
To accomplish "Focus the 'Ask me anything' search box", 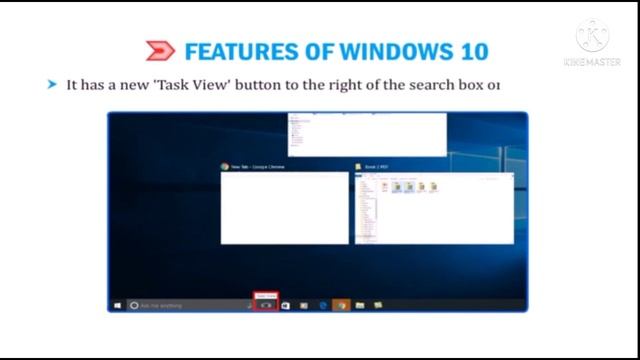I will click(190, 305).
